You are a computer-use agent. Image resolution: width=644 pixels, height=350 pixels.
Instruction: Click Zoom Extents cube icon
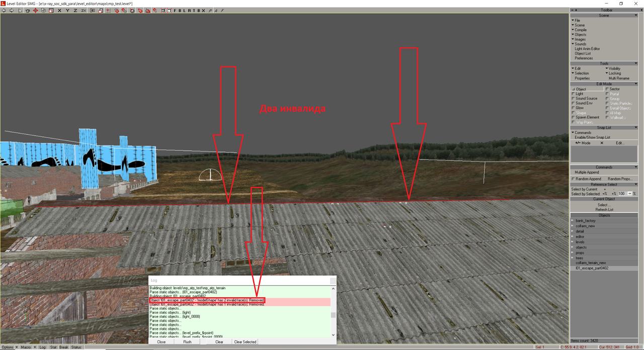(x=163, y=11)
